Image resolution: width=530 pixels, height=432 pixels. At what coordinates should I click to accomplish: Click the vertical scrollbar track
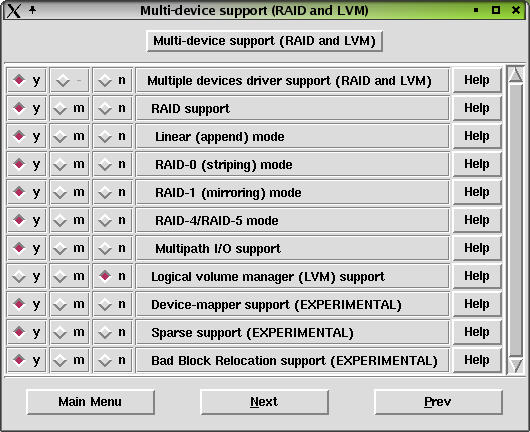pyautogui.click(x=516, y=220)
